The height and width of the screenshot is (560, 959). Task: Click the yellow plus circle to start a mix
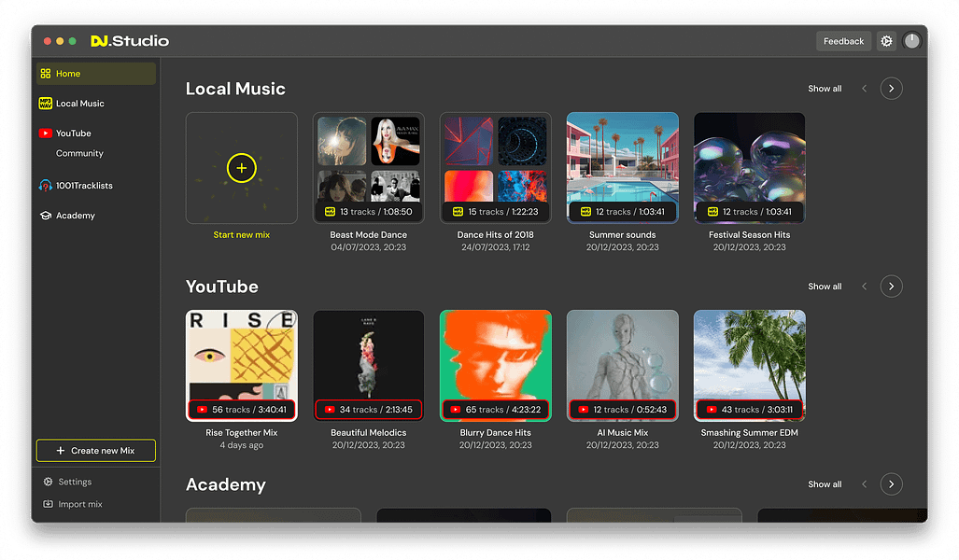(x=242, y=167)
